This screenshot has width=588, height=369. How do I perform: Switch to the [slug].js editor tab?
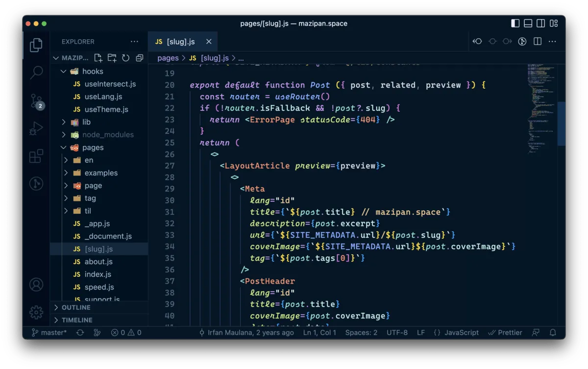point(181,41)
